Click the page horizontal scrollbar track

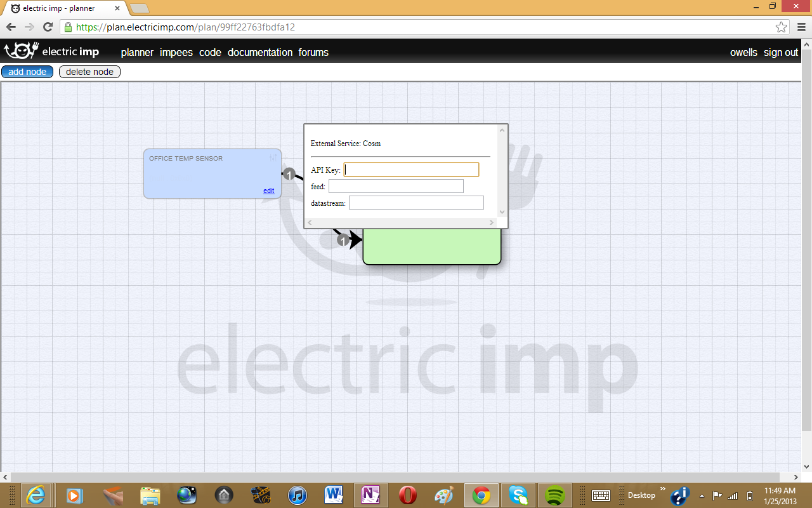(x=400, y=477)
